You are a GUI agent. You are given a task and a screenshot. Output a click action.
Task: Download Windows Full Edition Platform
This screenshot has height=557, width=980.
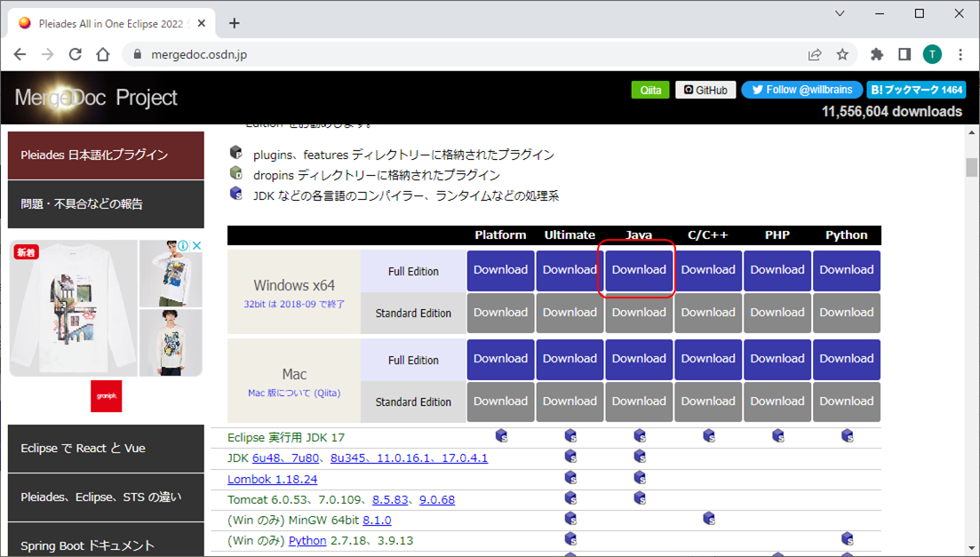[x=500, y=270]
